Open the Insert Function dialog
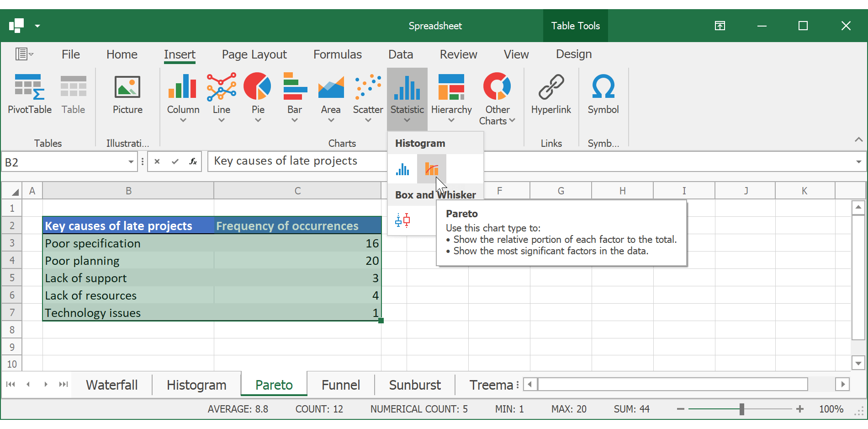The image size is (868, 429). (x=193, y=161)
